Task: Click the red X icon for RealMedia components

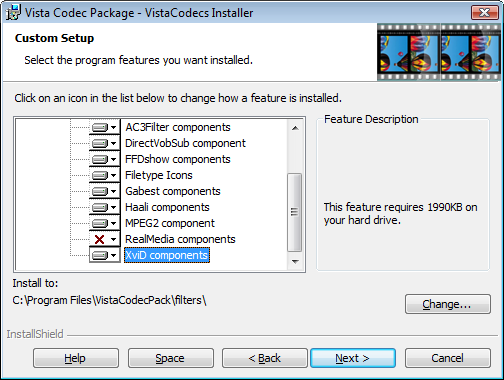Action: click(99, 239)
